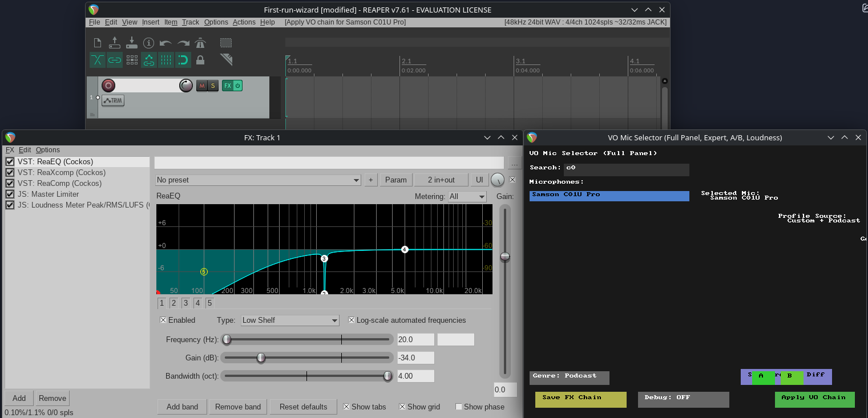Open the Insert menu in REAPER
The height and width of the screenshot is (418, 868).
(151, 22)
